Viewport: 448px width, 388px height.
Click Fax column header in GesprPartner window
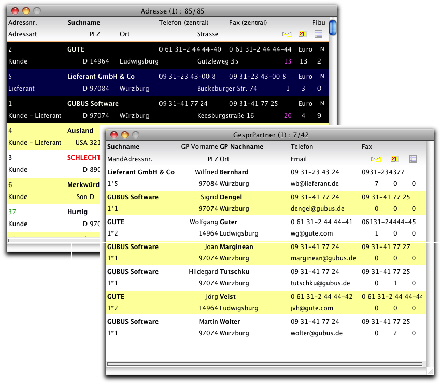click(367, 147)
